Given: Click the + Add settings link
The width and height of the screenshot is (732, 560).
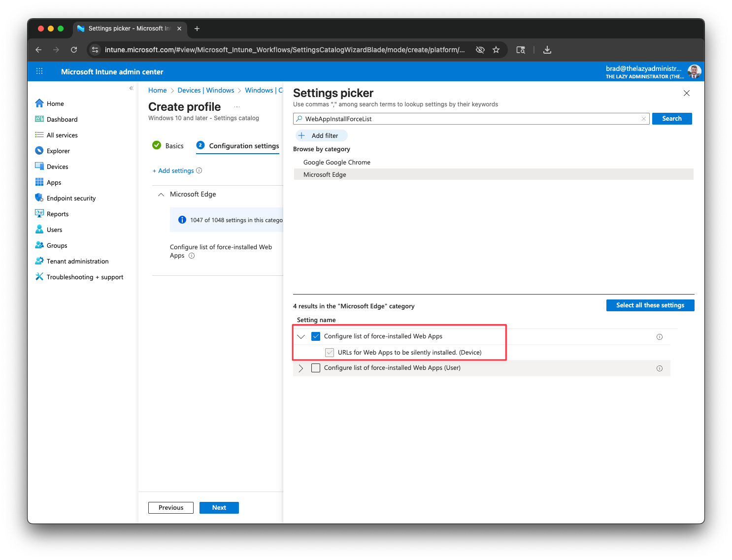Looking at the screenshot, I should click(x=173, y=171).
